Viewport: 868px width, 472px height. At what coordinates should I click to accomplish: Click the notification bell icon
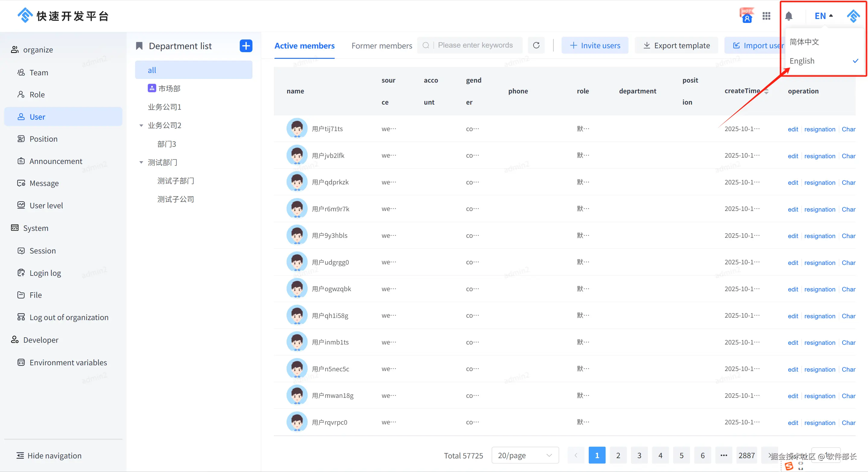[788, 16]
